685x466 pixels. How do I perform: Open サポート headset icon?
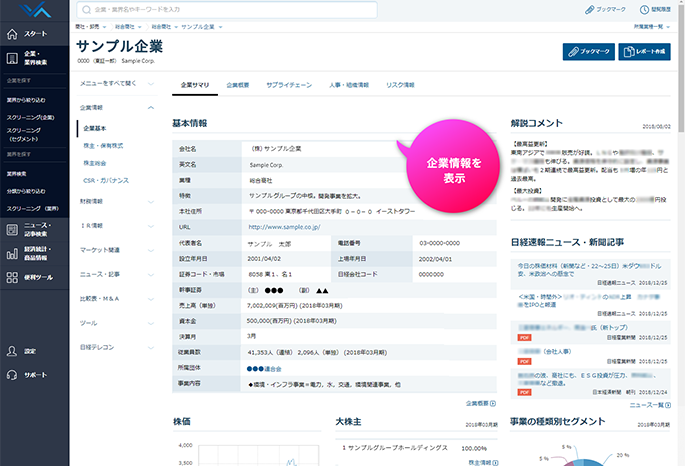coord(12,375)
